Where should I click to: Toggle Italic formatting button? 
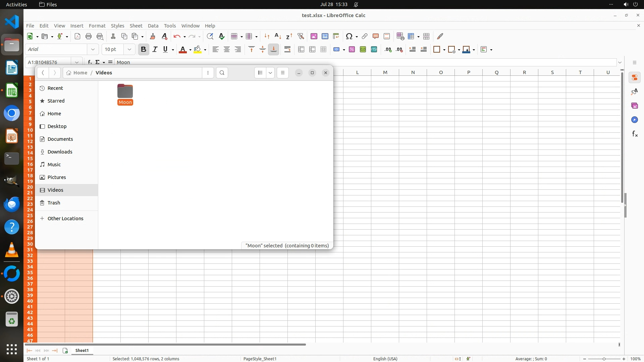click(155, 49)
